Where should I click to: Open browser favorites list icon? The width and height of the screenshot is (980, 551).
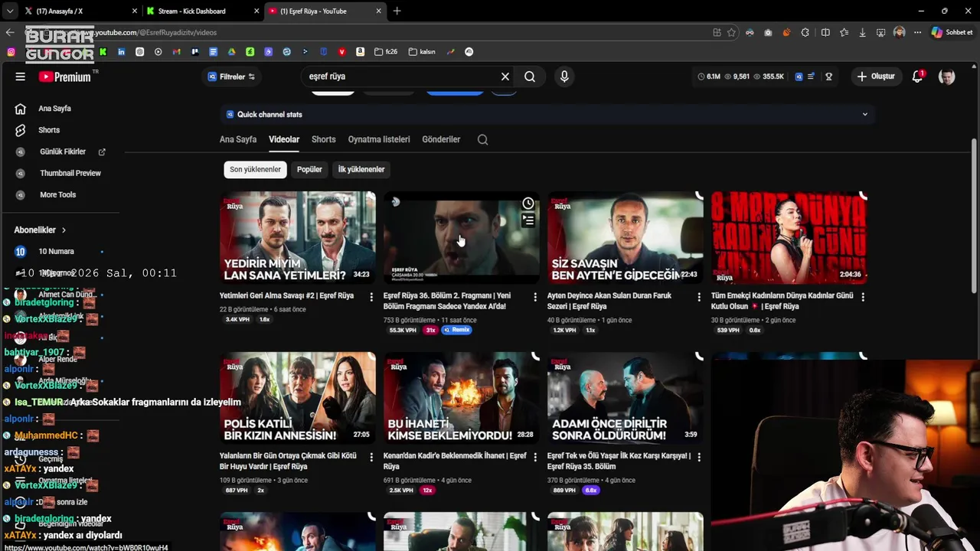pos(844,33)
